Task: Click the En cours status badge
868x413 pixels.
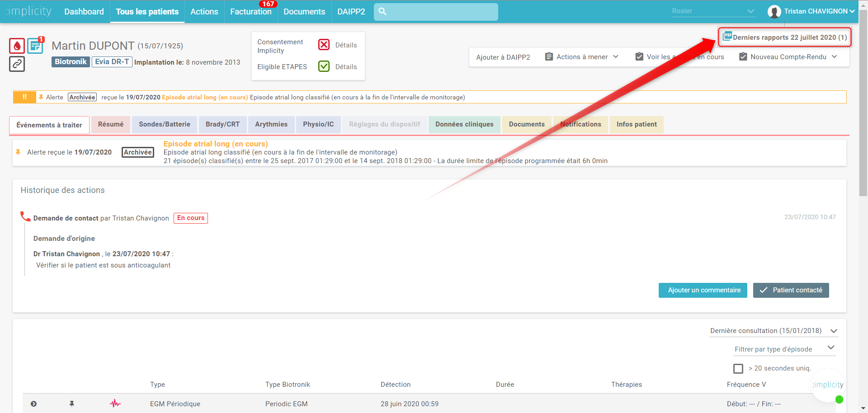Action: (x=191, y=218)
